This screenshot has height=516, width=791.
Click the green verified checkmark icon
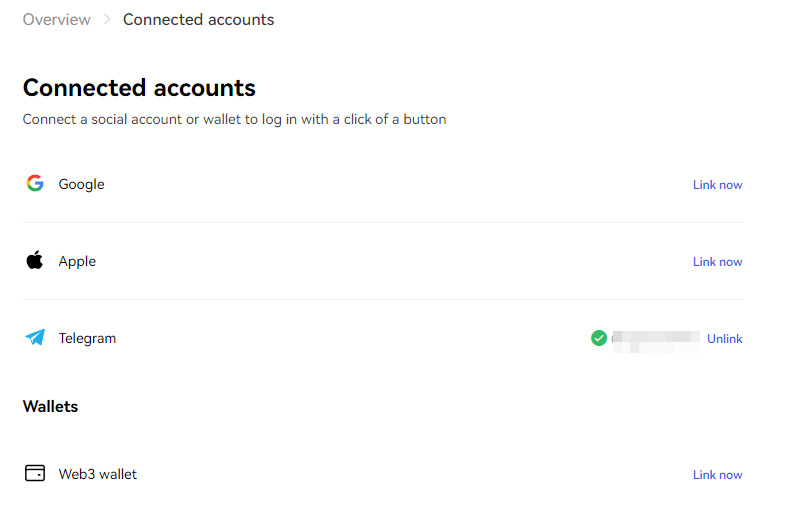click(599, 338)
